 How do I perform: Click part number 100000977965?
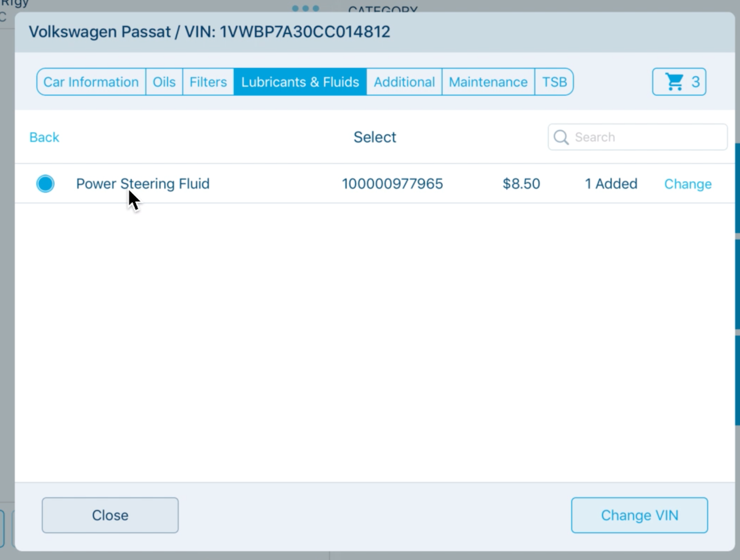392,184
